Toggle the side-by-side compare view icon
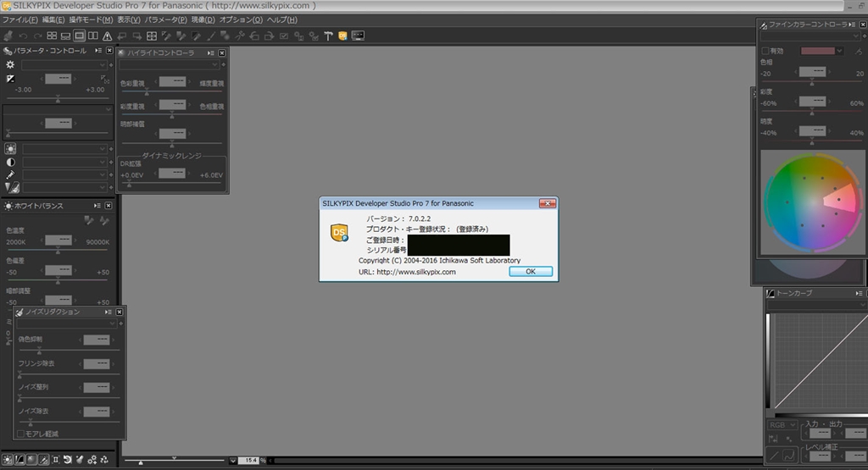Image resolution: width=868 pixels, height=470 pixels. (93, 36)
